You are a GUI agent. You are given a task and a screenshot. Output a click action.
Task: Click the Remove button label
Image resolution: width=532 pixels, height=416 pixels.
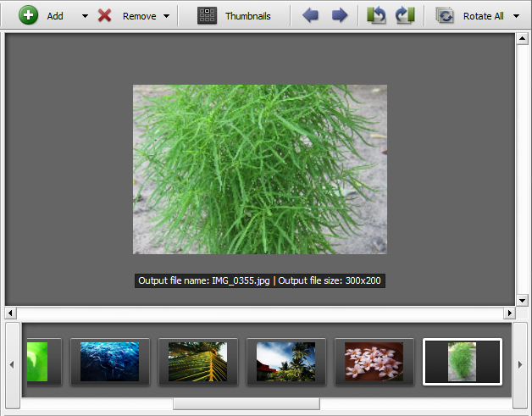point(140,16)
